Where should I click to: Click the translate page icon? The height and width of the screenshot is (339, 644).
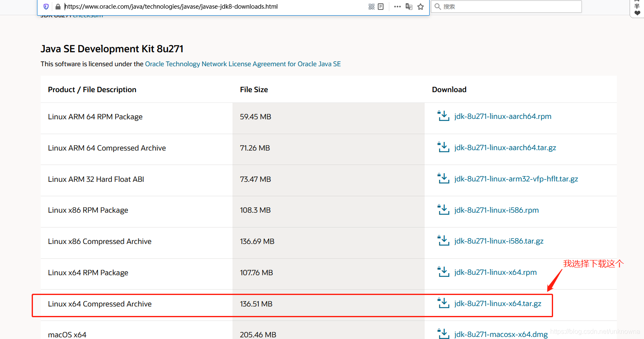coord(409,7)
